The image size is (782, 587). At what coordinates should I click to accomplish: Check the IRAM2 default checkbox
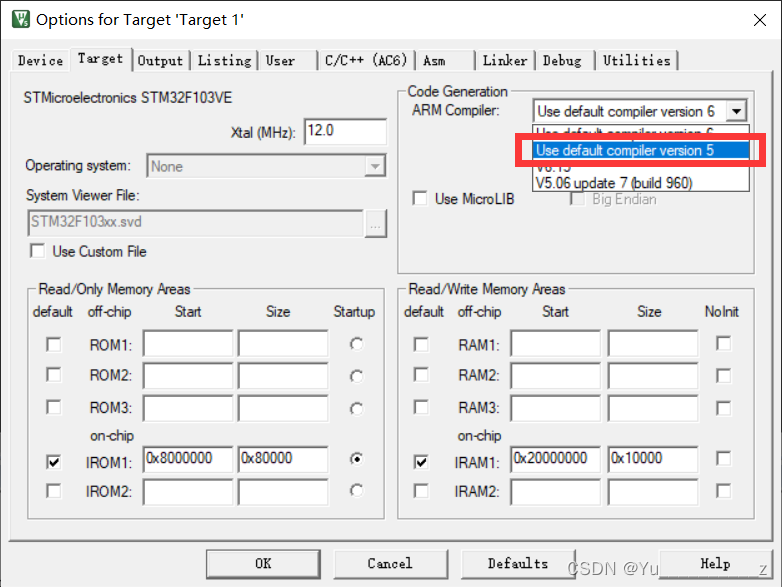421,491
